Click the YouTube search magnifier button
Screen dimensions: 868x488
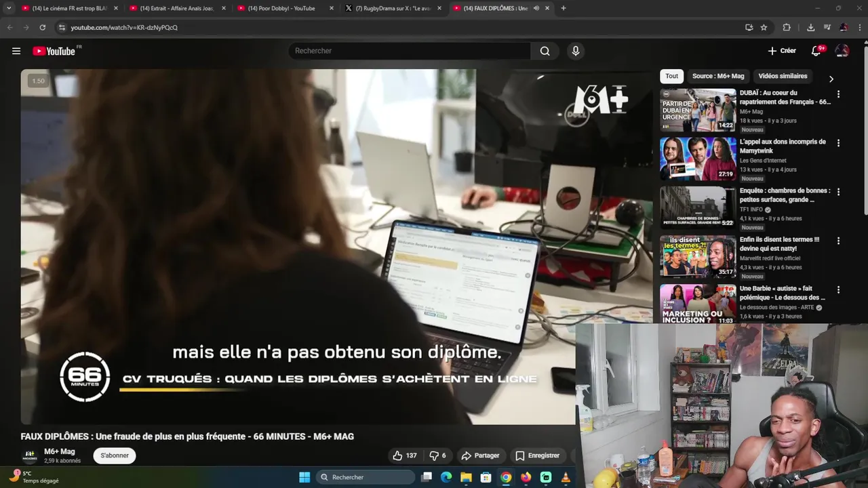(545, 51)
